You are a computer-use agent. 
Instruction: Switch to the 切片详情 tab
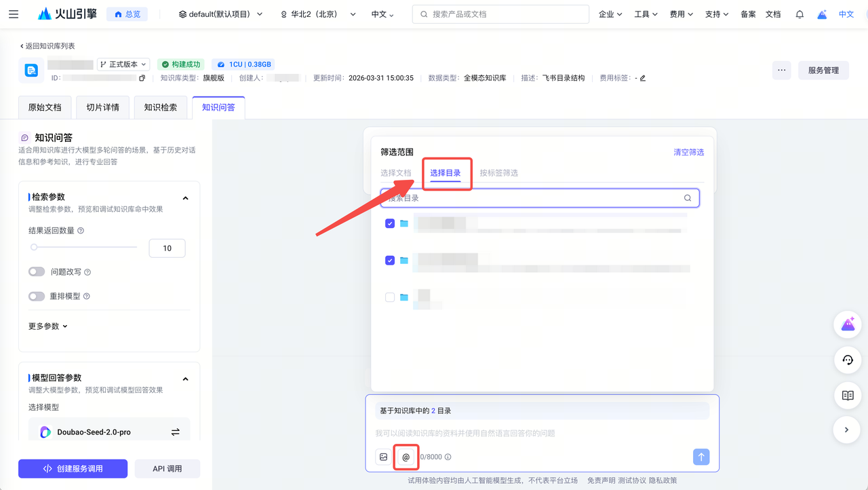[102, 107]
